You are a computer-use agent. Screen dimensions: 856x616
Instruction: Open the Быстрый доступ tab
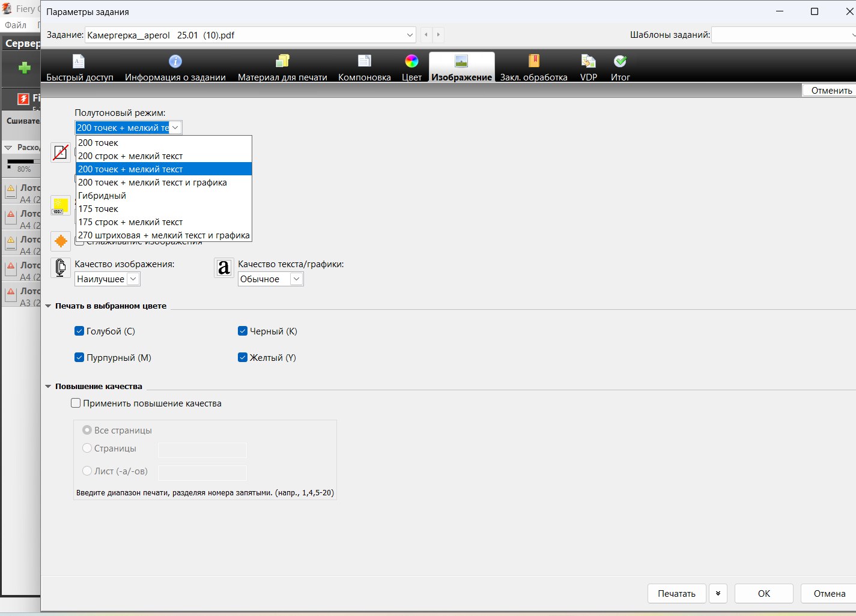pos(80,67)
